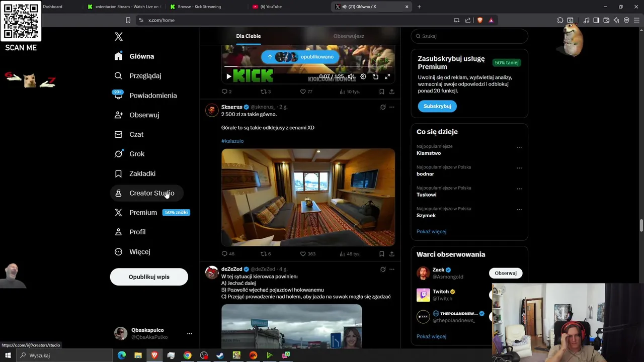Image resolution: width=644 pixels, height=362 pixels.
Task: Share Sknerus post
Action: tap(392, 254)
